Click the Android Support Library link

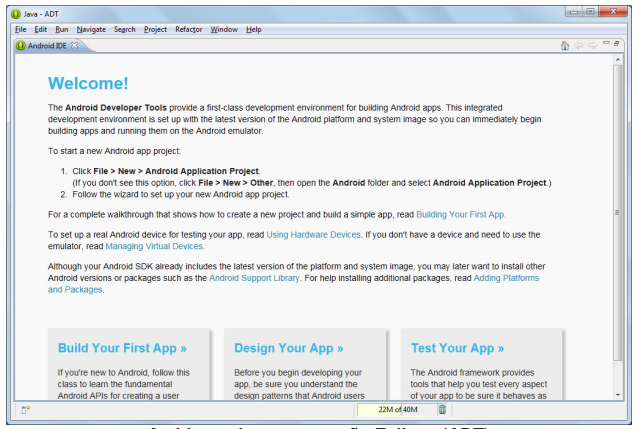(x=254, y=277)
